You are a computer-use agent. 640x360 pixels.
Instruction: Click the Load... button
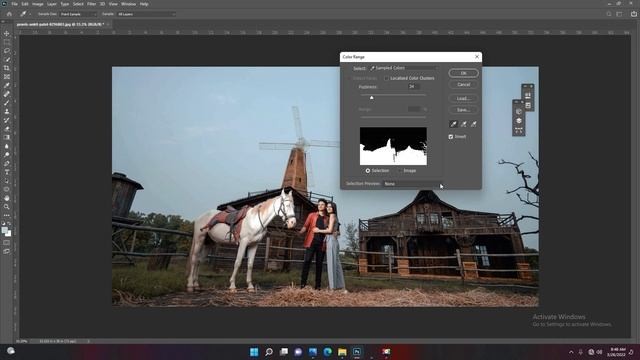click(x=463, y=98)
